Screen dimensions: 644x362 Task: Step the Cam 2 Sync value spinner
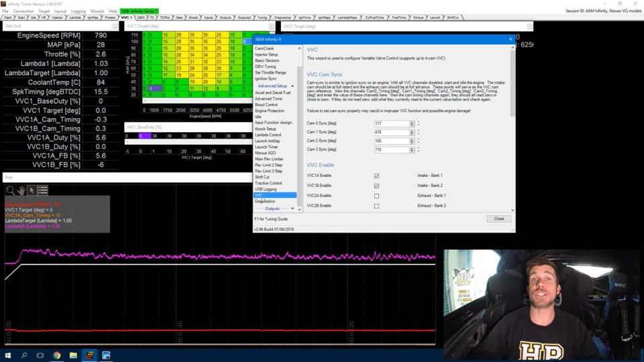pyautogui.click(x=411, y=141)
